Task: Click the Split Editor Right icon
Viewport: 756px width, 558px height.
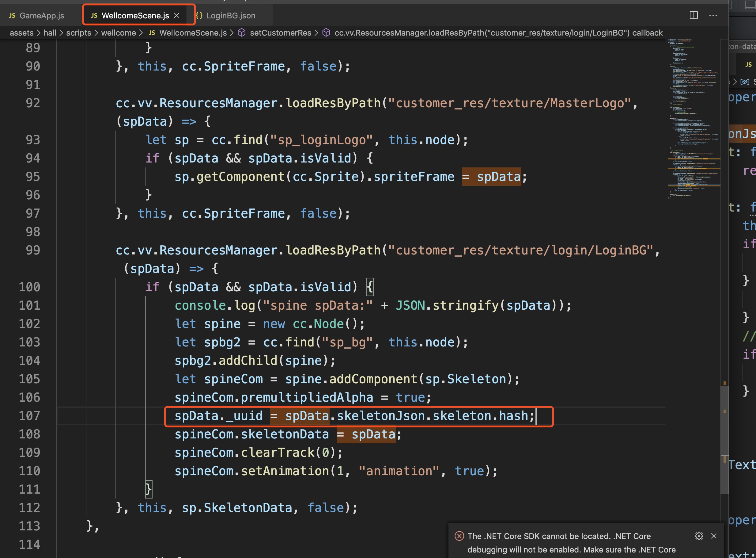Action: tap(694, 15)
